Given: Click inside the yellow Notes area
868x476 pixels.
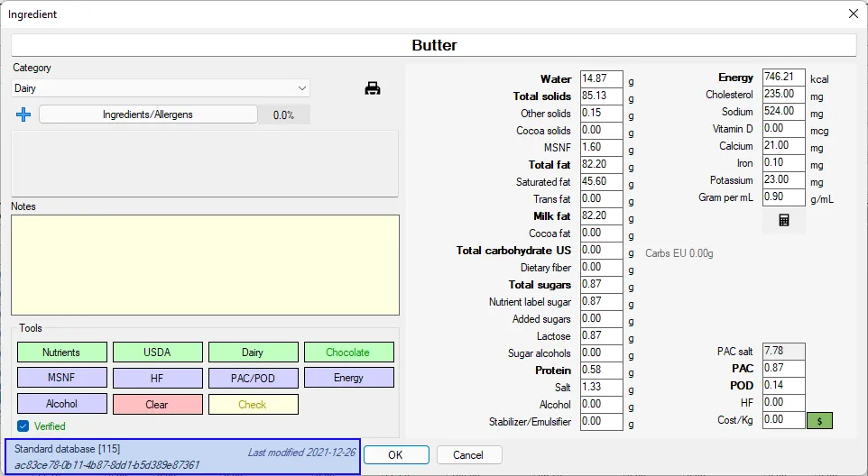Looking at the screenshot, I should point(205,265).
